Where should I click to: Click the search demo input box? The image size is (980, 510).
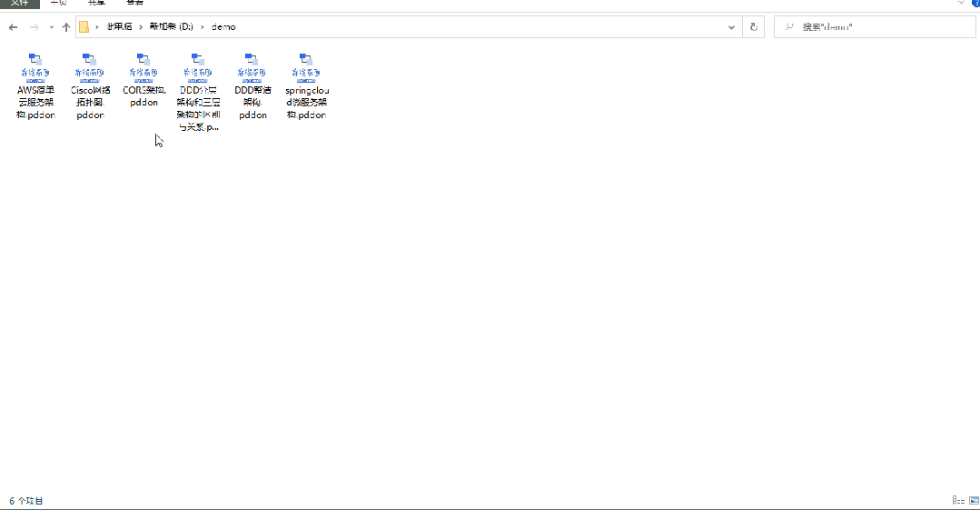(x=875, y=27)
